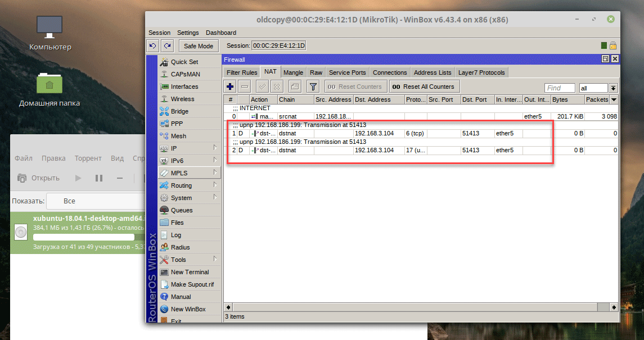Switch to Filter Rules tab
This screenshot has width=644, height=340.
[242, 72]
